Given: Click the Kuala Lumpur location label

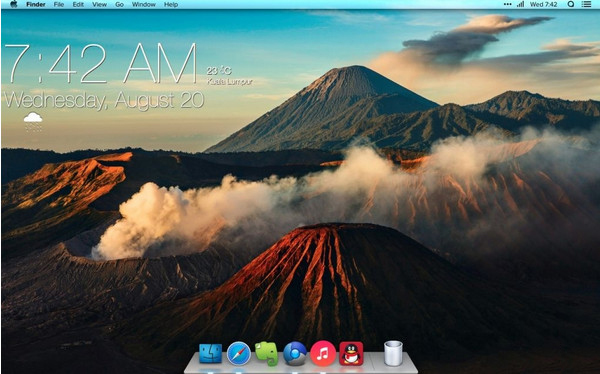Looking at the screenshot, I should pyautogui.click(x=230, y=82).
